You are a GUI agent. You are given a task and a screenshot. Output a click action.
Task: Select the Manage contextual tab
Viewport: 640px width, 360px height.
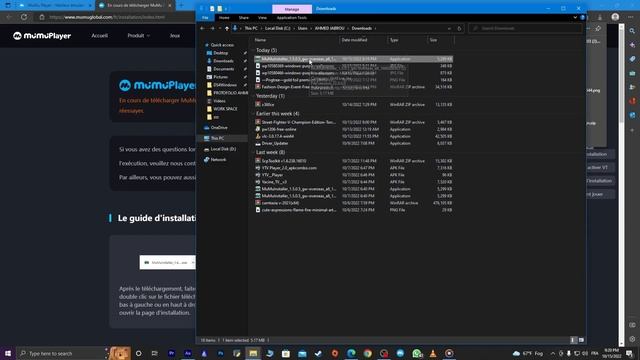292,9
